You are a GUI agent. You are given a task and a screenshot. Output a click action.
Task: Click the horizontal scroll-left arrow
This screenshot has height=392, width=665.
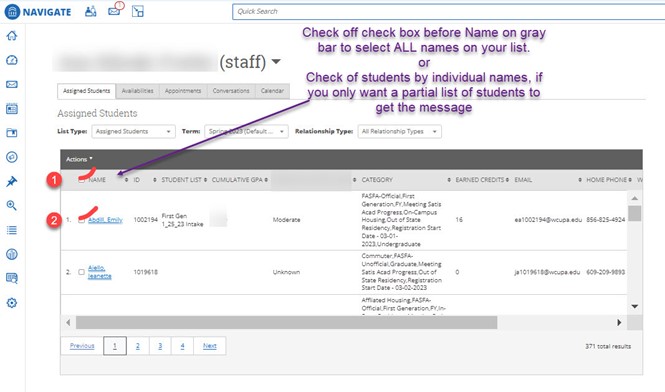pos(68,322)
